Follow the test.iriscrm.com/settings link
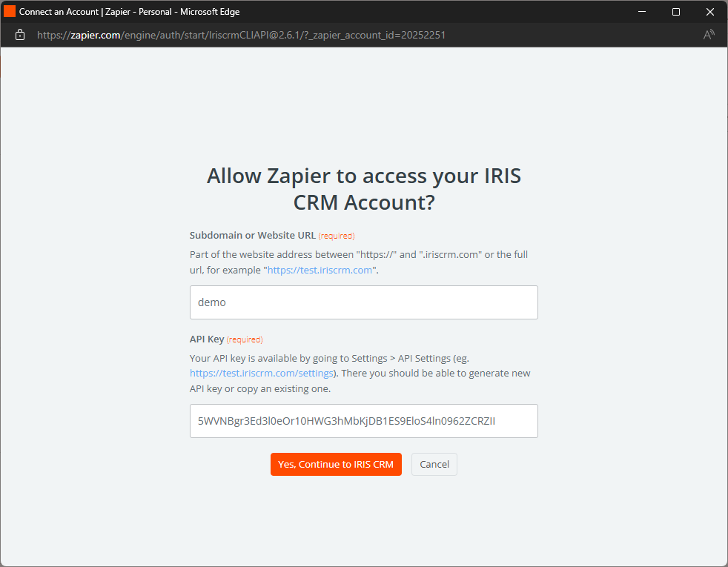 [x=261, y=374]
